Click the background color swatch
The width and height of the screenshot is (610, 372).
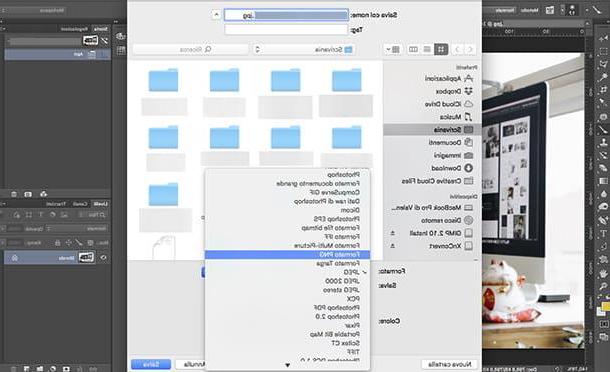click(x=601, y=312)
